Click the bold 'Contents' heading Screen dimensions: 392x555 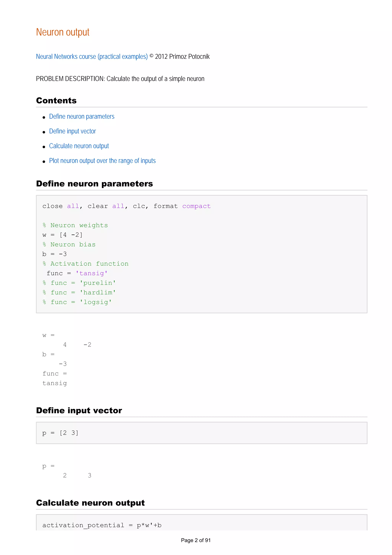[x=56, y=101]
